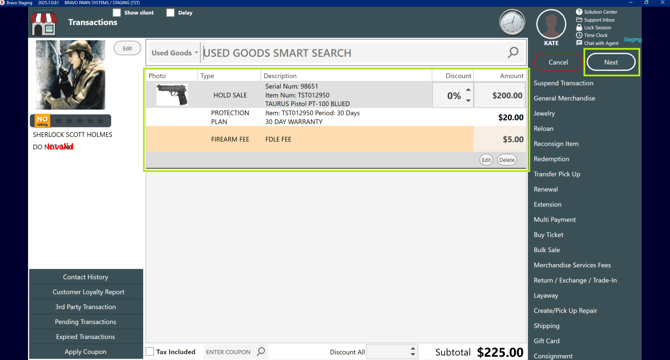
Task: Click the Enter Coupon field
Action: click(x=229, y=352)
